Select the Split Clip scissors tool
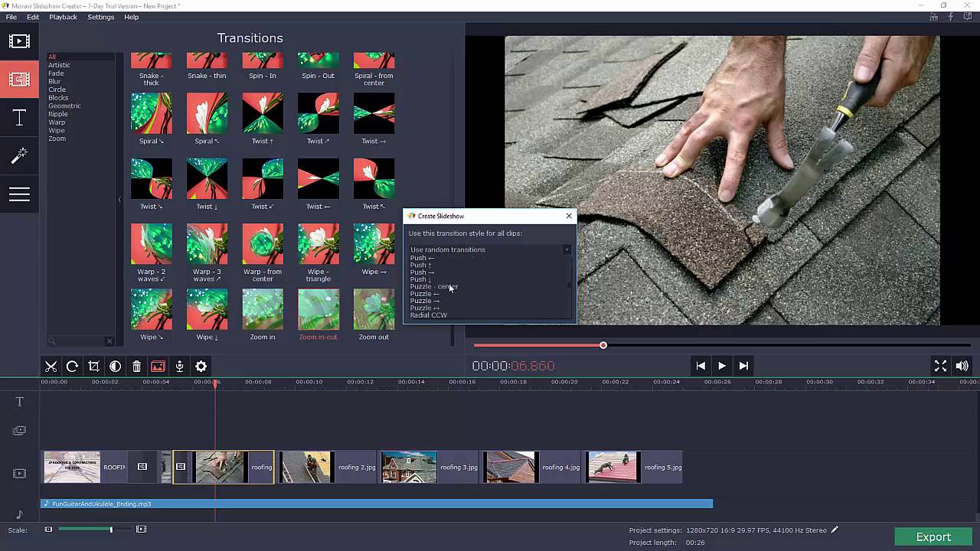 click(51, 367)
